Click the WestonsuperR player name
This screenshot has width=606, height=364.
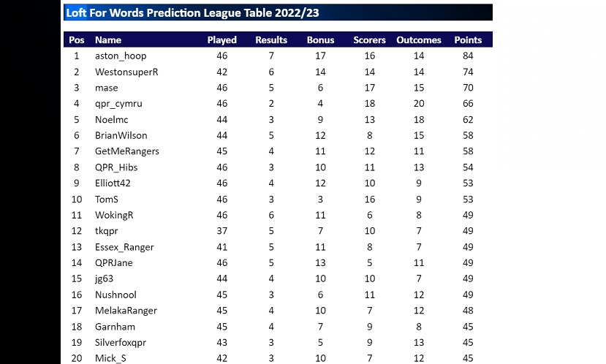(x=126, y=72)
